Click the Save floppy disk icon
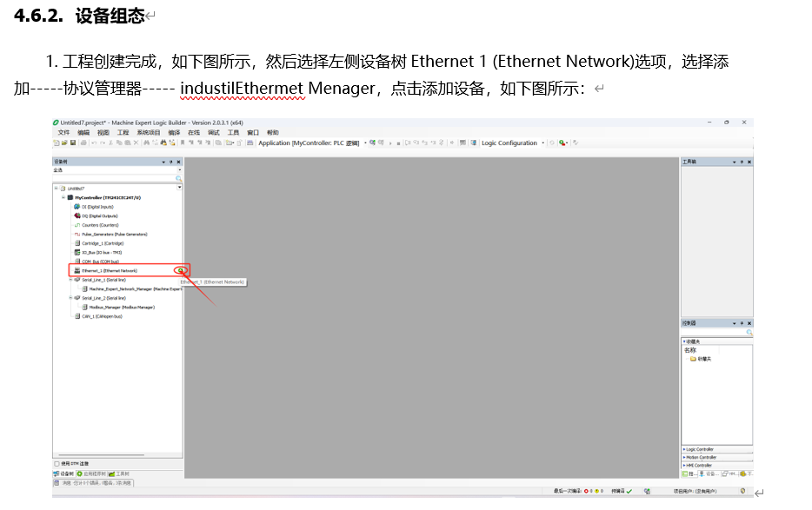 click(73, 142)
